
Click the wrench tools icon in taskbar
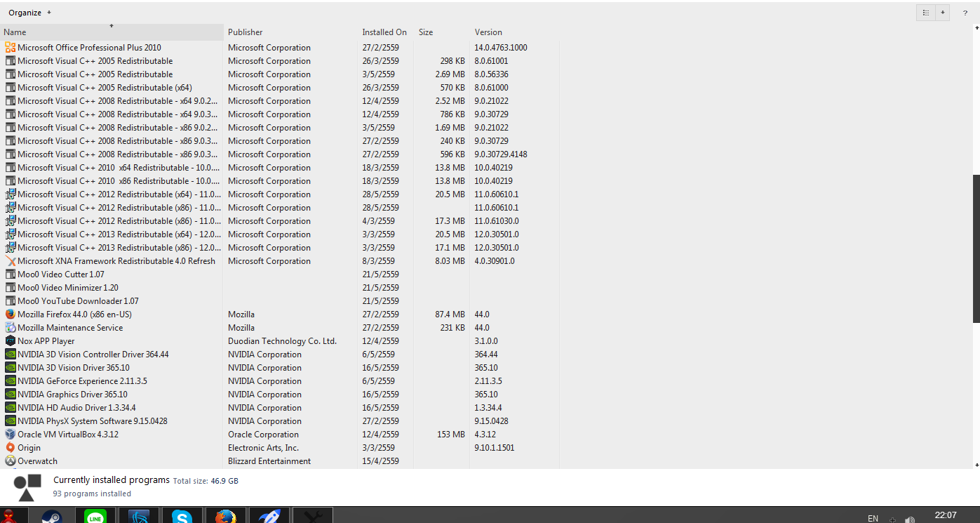312,516
